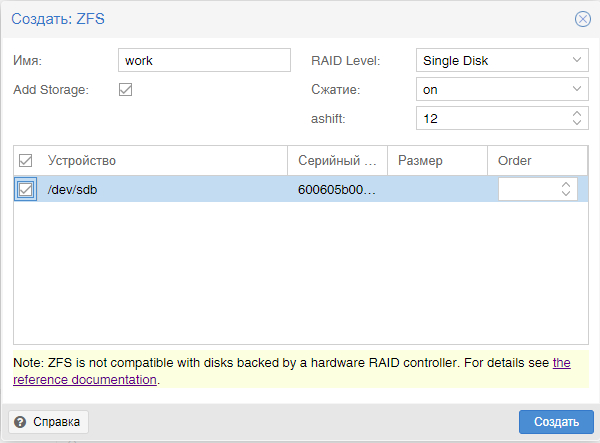Close the Создать: ZFS dialog
Viewport: 600px width, 443px height.
tap(582, 19)
